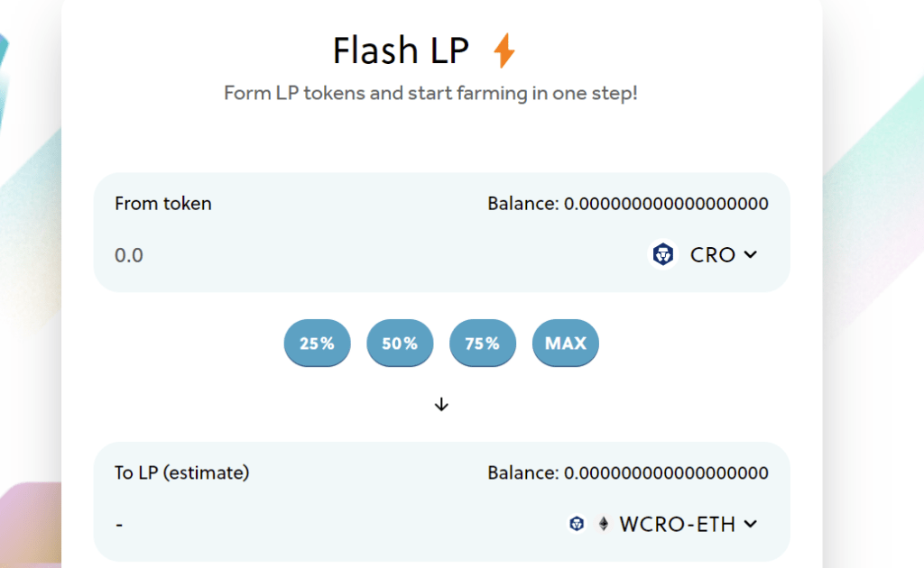Click the orange lightning bolt icon
This screenshot has width=924, height=568.
pyautogui.click(x=504, y=51)
